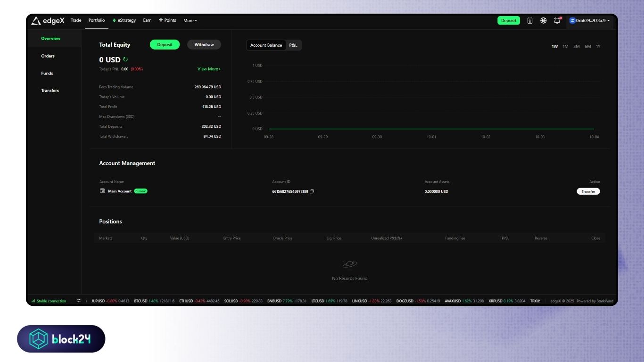Set chart range to 1Y
644x362 pixels.
[x=598, y=47]
